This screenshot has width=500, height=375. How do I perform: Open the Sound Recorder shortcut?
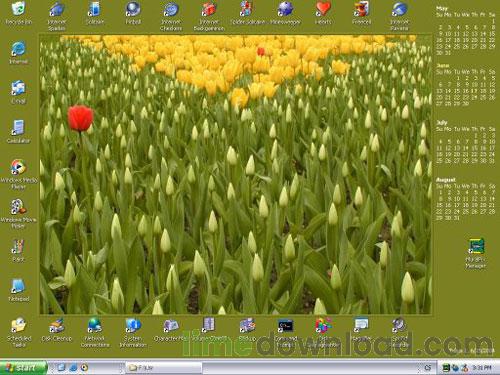coord(399,332)
